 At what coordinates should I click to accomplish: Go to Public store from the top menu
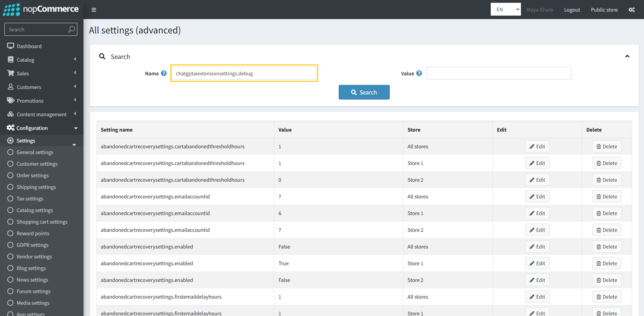[604, 10]
